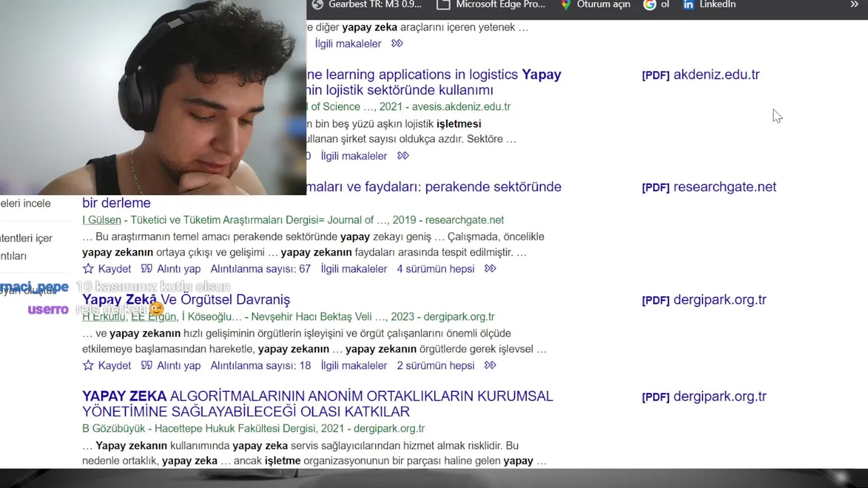The width and height of the screenshot is (868, 488).
Task: Click the Microsoft Edge Pro folder icon
Action: (x=443, y=4)
